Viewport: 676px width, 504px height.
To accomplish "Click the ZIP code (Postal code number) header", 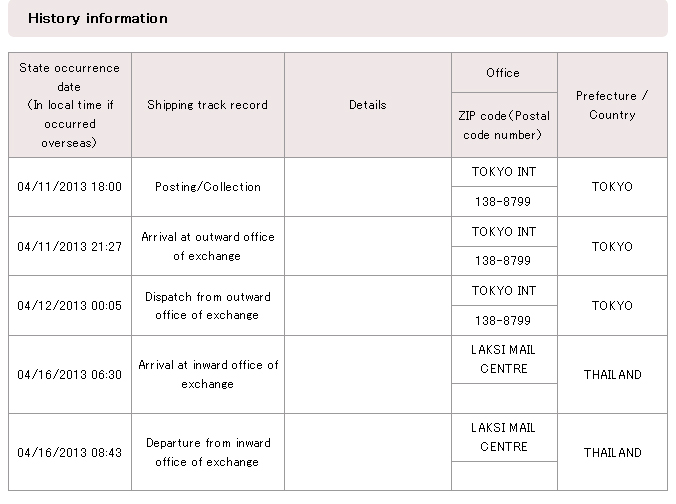I will [x=503, y=125].
